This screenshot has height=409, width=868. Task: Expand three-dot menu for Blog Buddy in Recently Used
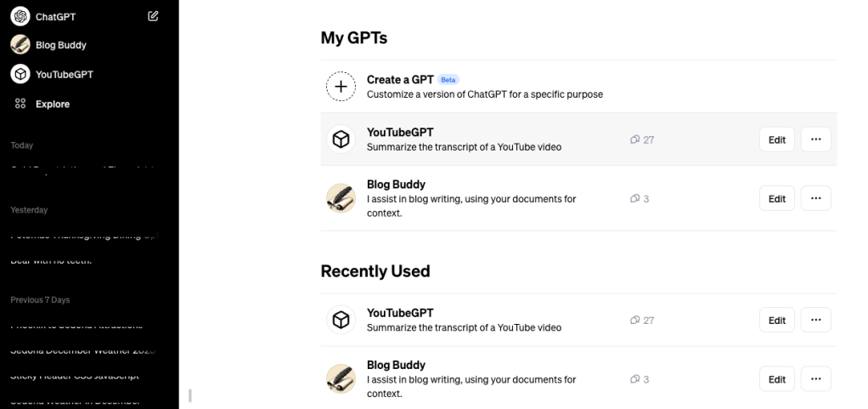pyautogui.click(x=815, y=378)
